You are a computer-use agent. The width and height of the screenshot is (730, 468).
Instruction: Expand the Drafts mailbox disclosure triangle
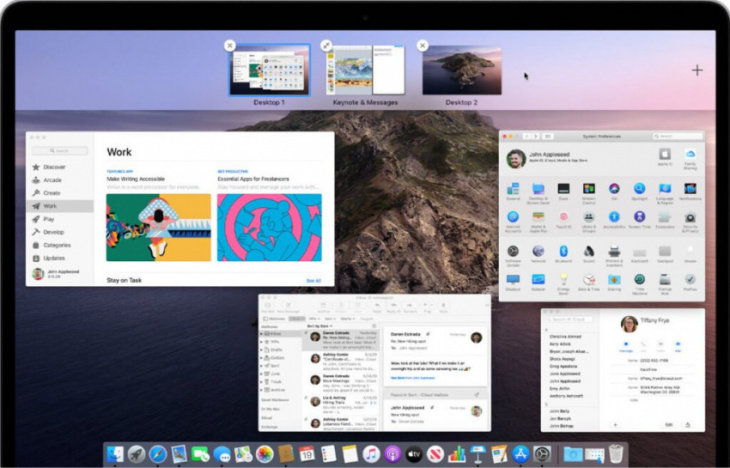click(263, 350)
